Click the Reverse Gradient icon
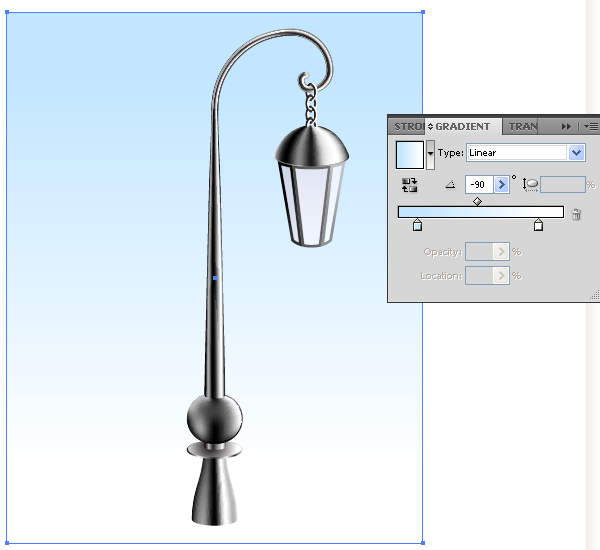 (409, 185)
